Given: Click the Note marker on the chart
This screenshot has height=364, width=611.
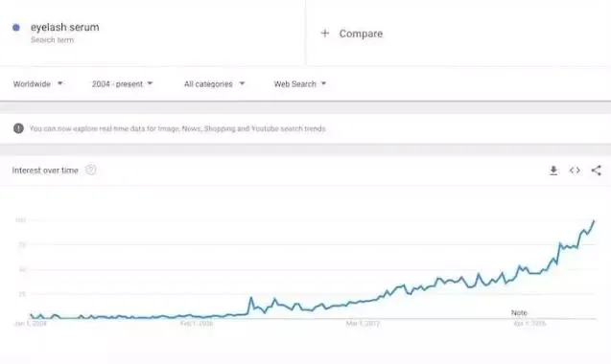Looking at the screenshot, I should point(519,312).
